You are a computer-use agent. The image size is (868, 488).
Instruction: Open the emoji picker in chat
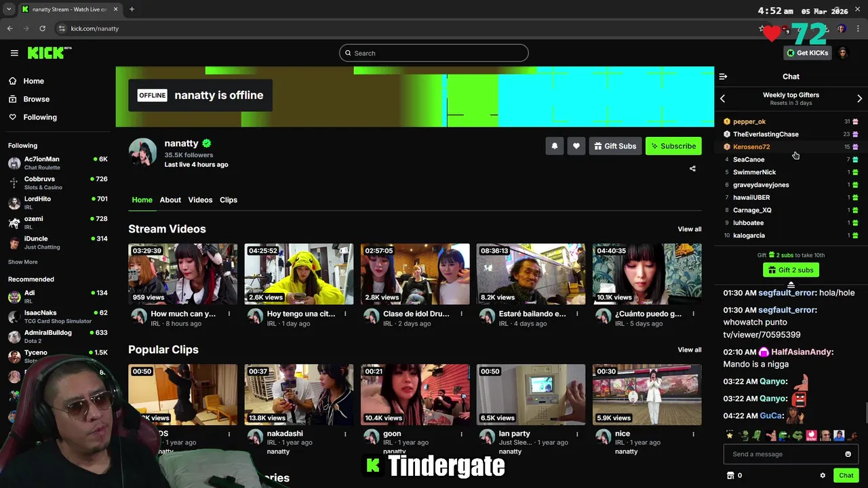pyautogui.click(x=848, y=454)
